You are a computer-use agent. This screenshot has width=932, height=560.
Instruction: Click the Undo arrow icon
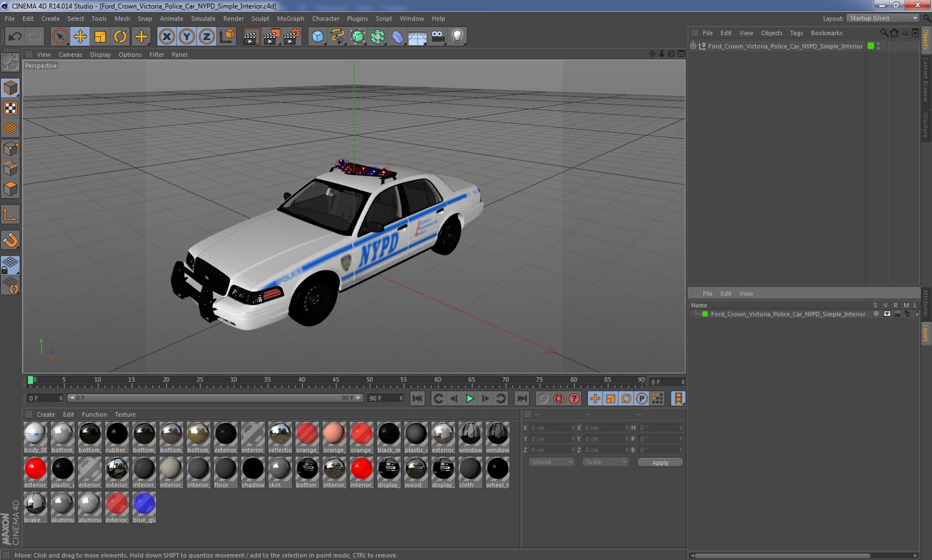click(x=15, y=36)
